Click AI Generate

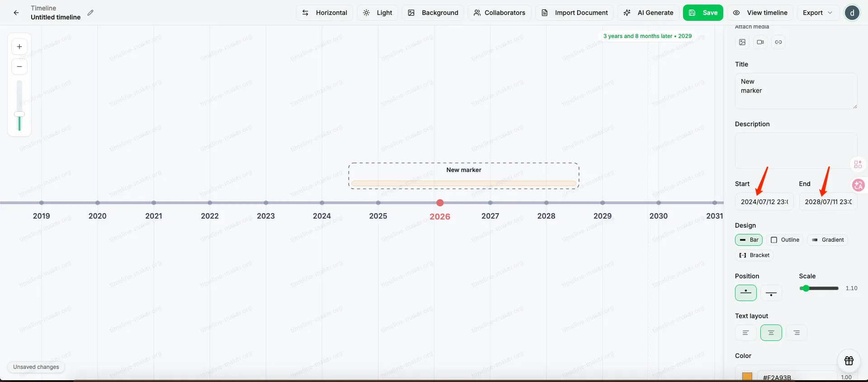pyautogui.click(x=648, y=13)
